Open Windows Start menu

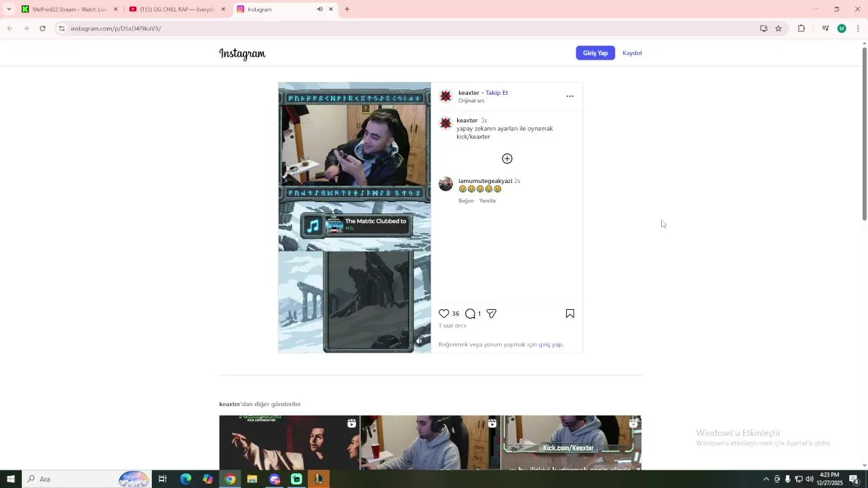click(11, 479)
